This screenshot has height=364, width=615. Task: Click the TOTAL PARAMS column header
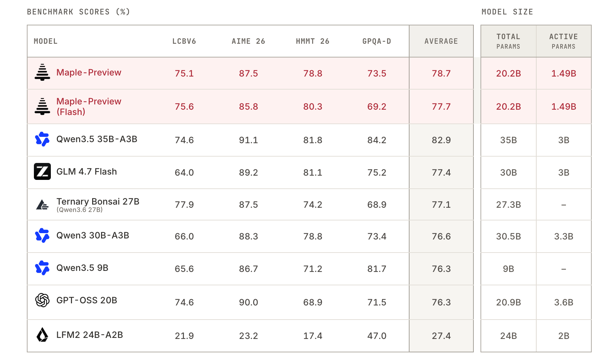[x=508, y=41]
